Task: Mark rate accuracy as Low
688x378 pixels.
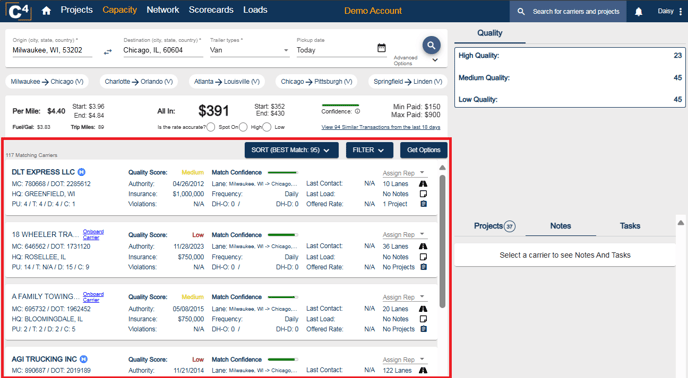Action: coord(266,127)
